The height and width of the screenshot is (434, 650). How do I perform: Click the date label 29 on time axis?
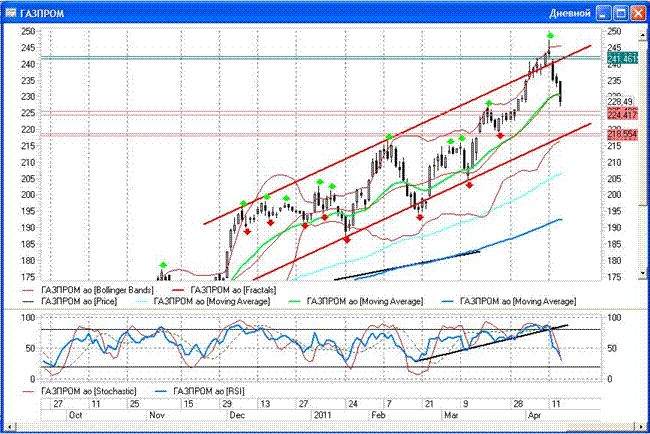227,404
